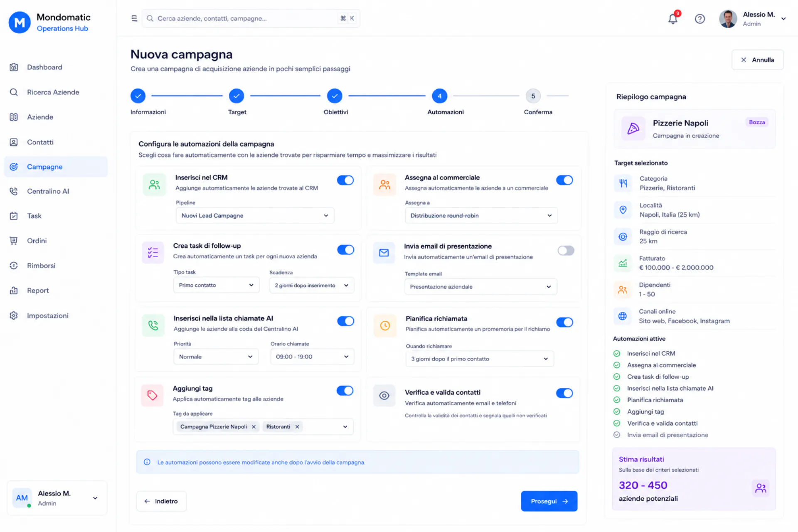Click the Report icon in the sidebar
Viewport: 798px width, 532px height.
(x=14, y=291)
